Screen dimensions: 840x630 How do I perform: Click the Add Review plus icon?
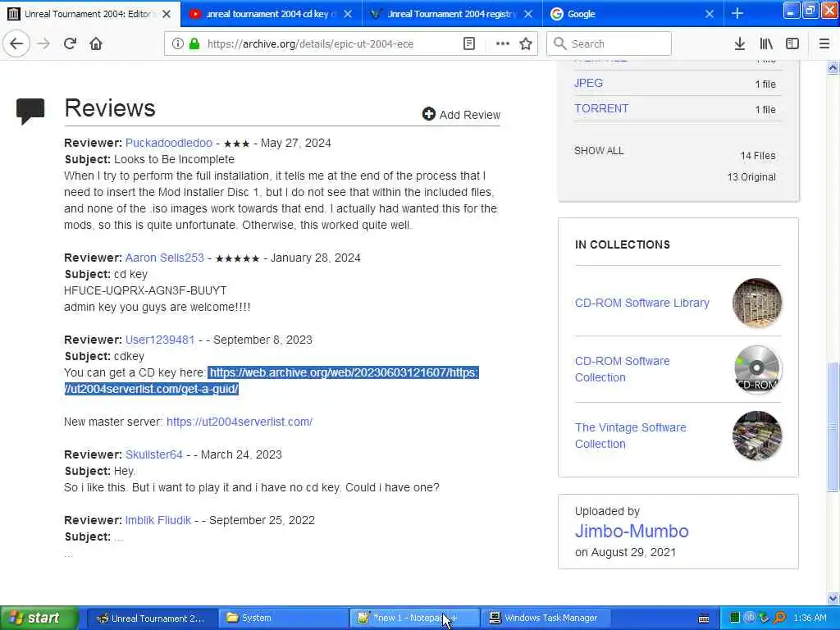[428, 114]
